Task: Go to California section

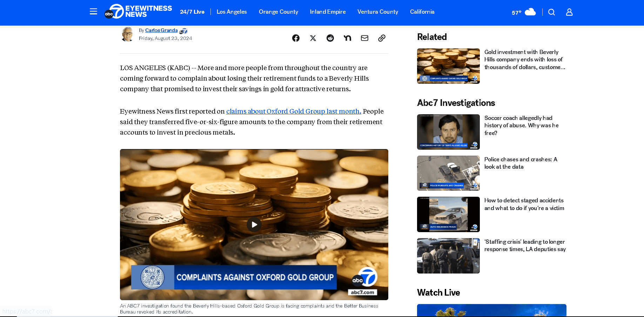Action: [422, 12]
